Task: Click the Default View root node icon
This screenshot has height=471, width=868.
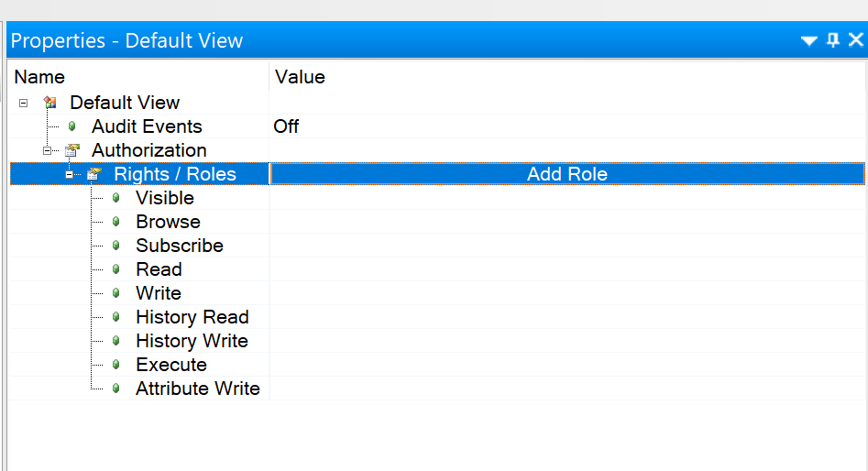Action: point(50,103)
